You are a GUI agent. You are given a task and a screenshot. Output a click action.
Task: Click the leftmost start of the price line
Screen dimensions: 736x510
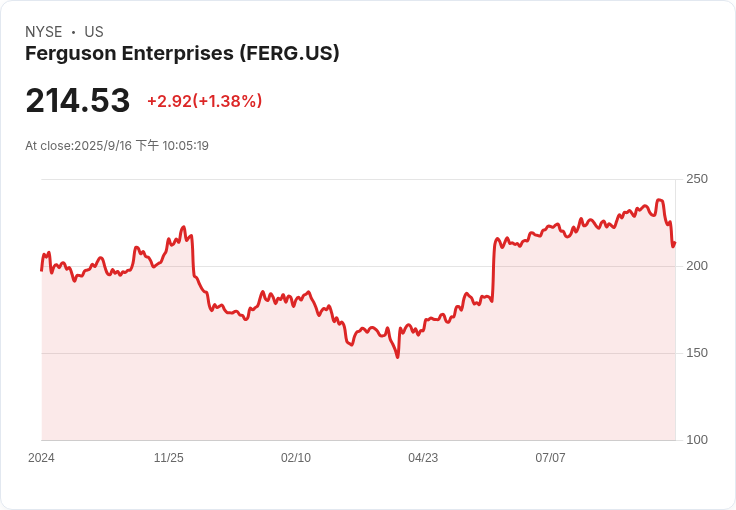pos(41,270)
